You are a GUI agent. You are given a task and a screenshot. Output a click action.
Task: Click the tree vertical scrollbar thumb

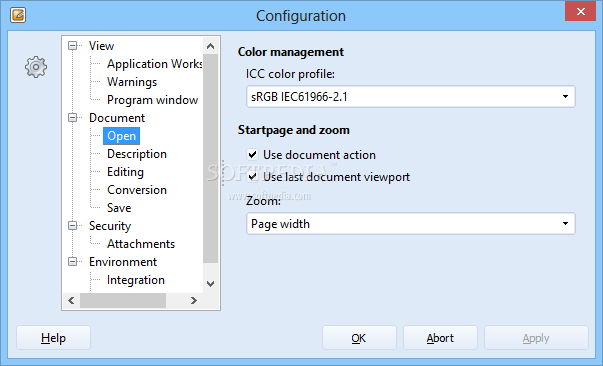[x=210, y=158]
